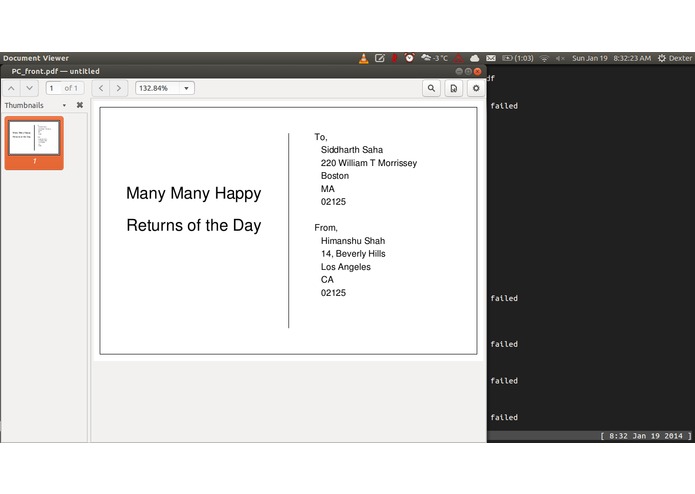Navigate forward in history with right chevron
The image size is (695, 494).
118,88
